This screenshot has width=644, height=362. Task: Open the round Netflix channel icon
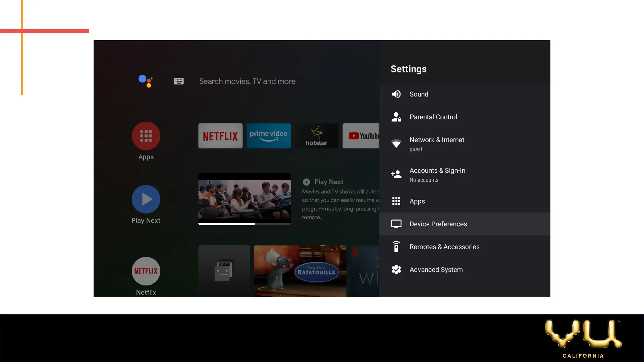tap(146, 271)
